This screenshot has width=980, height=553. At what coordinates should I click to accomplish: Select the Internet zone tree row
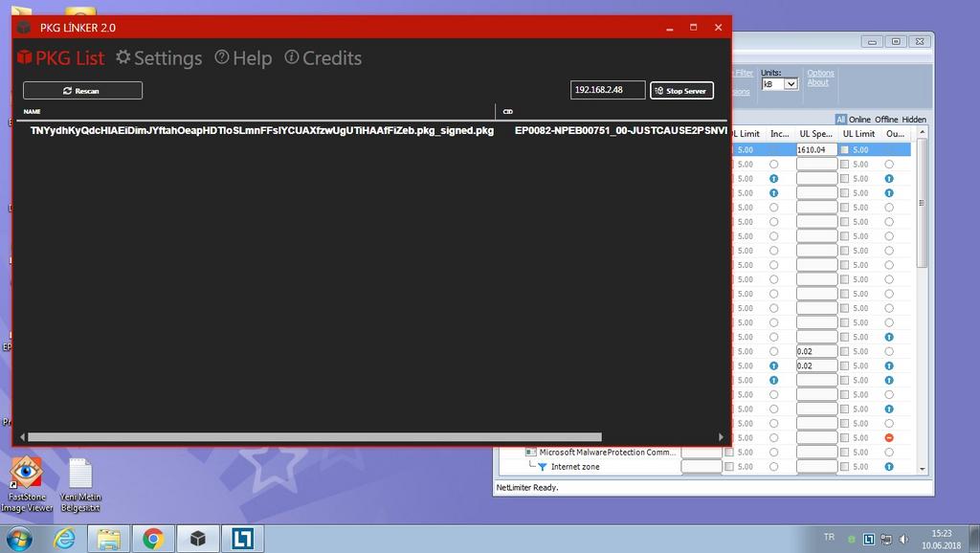point(575,467)
